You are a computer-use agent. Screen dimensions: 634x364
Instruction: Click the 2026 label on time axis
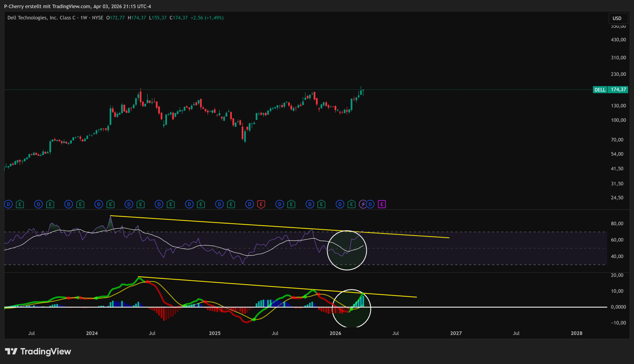[x=335, y=333]
